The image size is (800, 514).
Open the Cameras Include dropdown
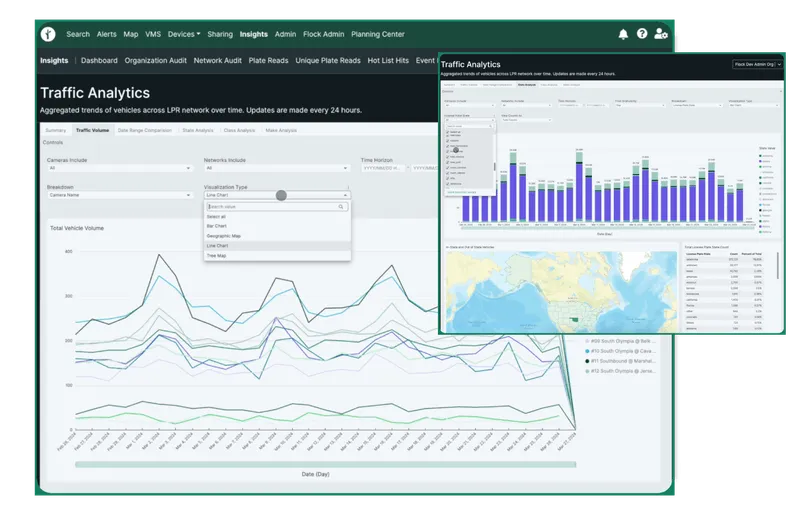tap(120, 168)
